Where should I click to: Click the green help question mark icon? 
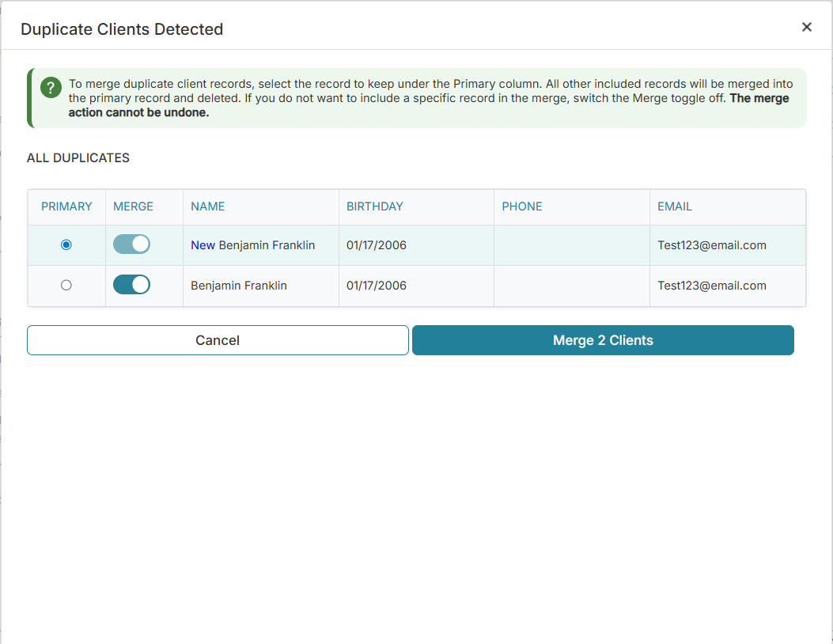(x=50, y=88)
